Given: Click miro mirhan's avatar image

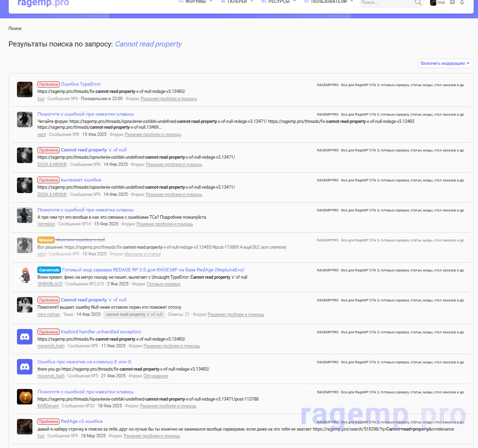Looking at the screenshot, I should click(x=25, y=305).
